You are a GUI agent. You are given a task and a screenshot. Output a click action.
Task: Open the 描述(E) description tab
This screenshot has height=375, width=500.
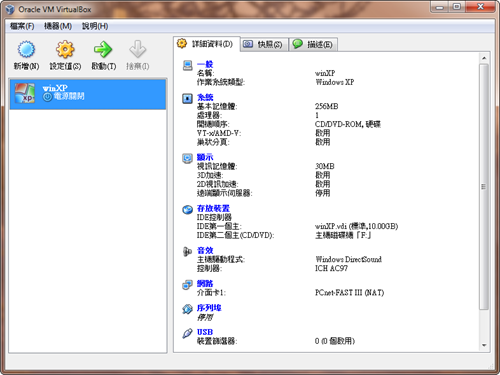point(313,44)
